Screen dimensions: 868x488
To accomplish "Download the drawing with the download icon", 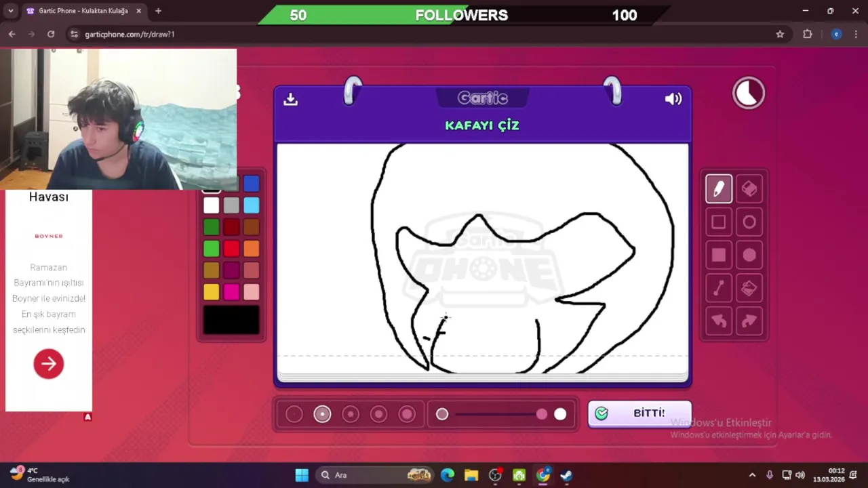I will coord(290,99).
